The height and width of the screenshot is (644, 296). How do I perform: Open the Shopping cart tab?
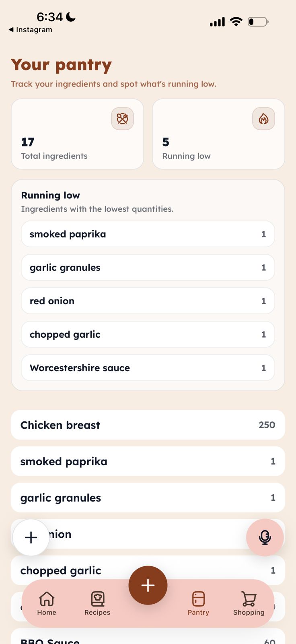point(249,603)
